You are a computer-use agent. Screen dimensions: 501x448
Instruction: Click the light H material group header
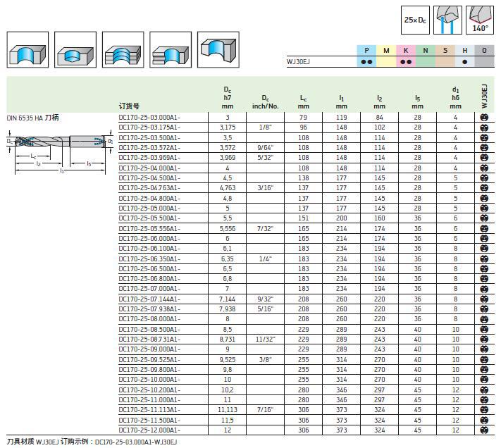coord(465,51)
